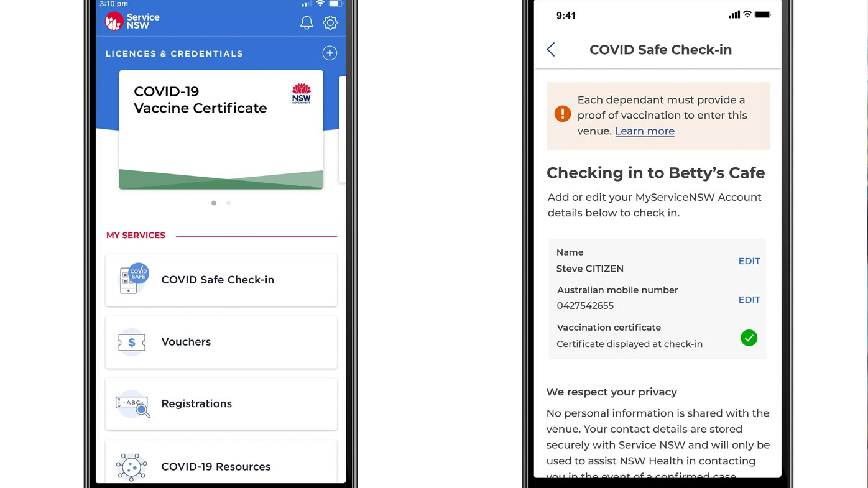Open settings gear in Service NSW app
Viewport: 868px width, 488px height.
330,23
